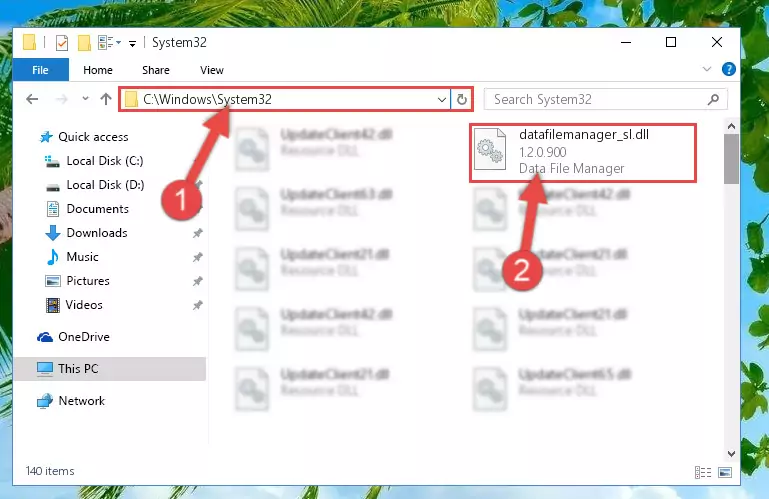
Task: Refresh the System32 folder view
Action: [x=461, y=100]
